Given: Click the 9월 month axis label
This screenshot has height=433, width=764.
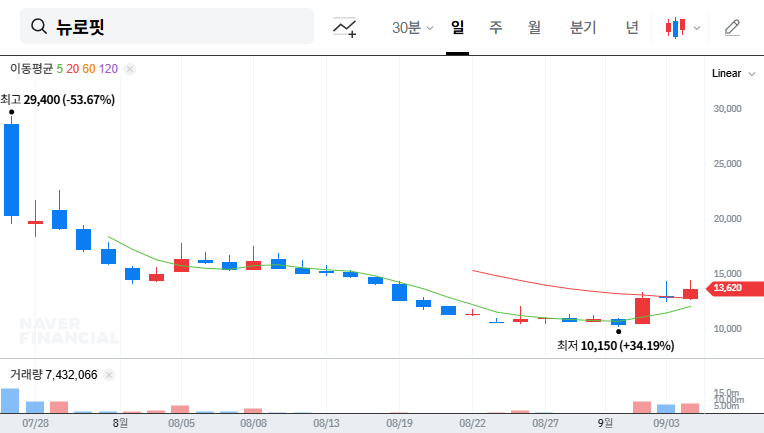Looking at the screenshot, I should coord(606,423).
